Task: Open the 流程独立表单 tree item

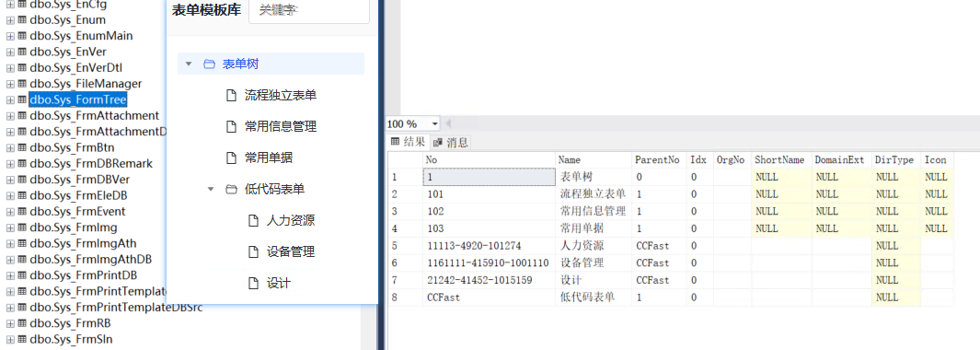Action: (x=281, y=95)
